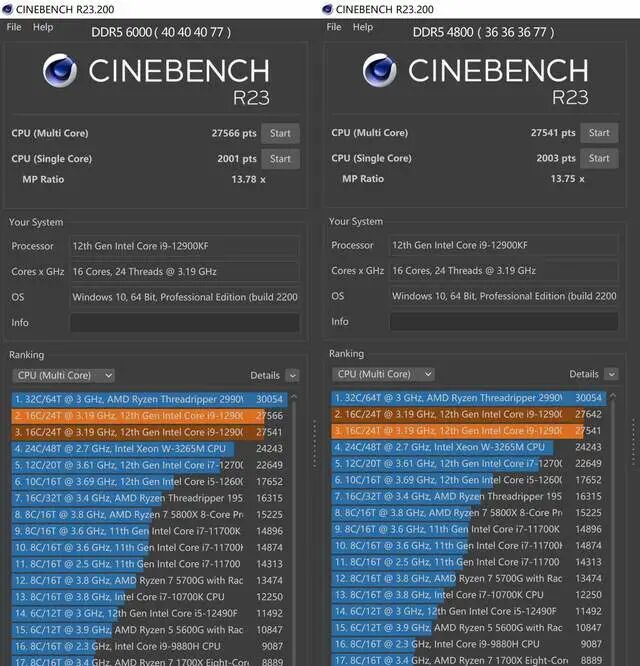
Task: Start Multi Core test in left window
Action: (280, 133)
